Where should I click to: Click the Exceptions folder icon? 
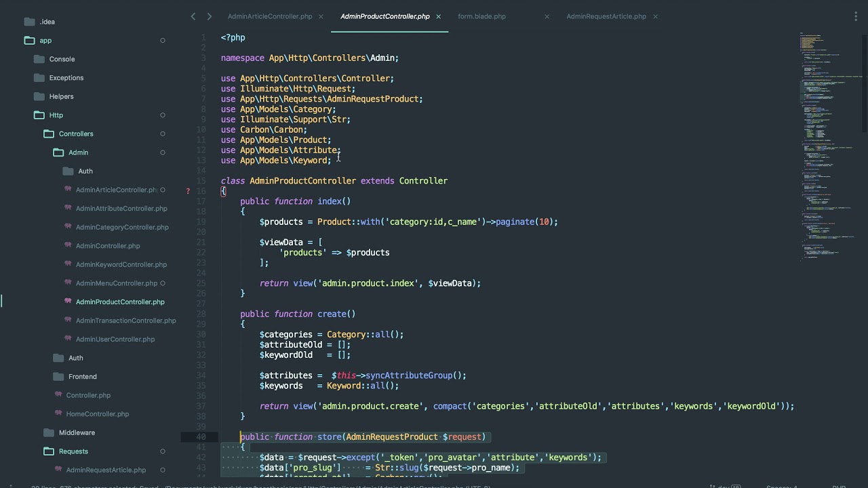[x=39, y=78]
